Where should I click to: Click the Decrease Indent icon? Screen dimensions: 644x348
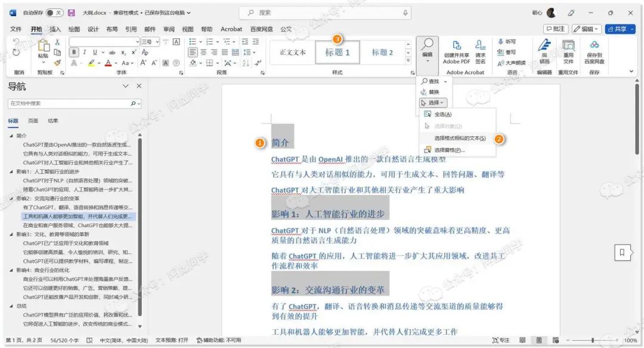coord(245,42)
